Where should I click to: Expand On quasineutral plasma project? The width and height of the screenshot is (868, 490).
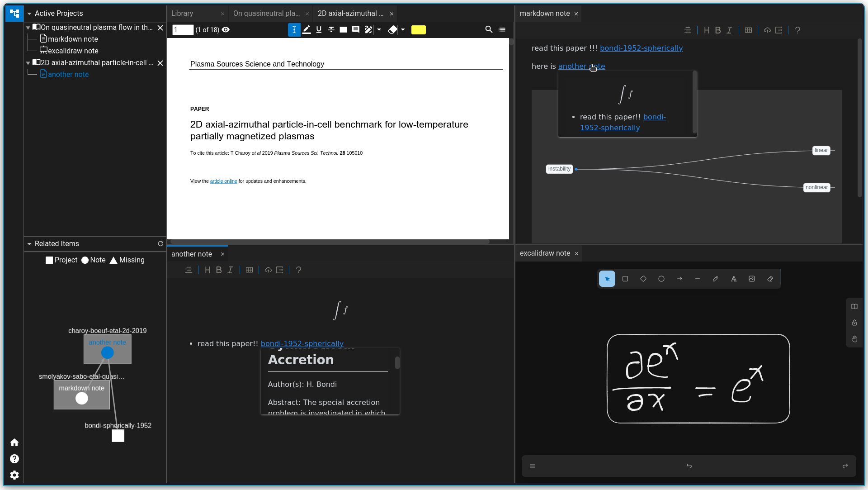[28, 27]
